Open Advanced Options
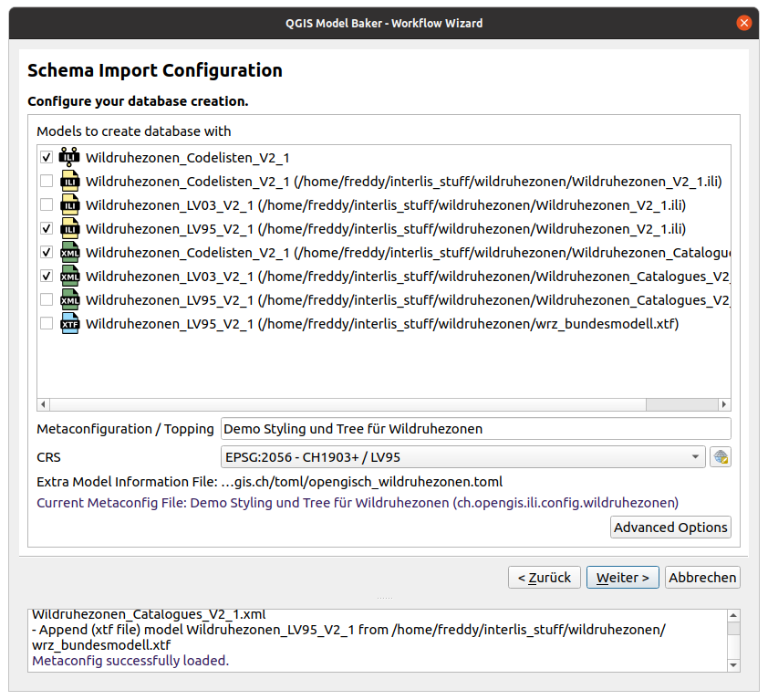The width and height of the screenshot is (768, 700). coord(670,527)
